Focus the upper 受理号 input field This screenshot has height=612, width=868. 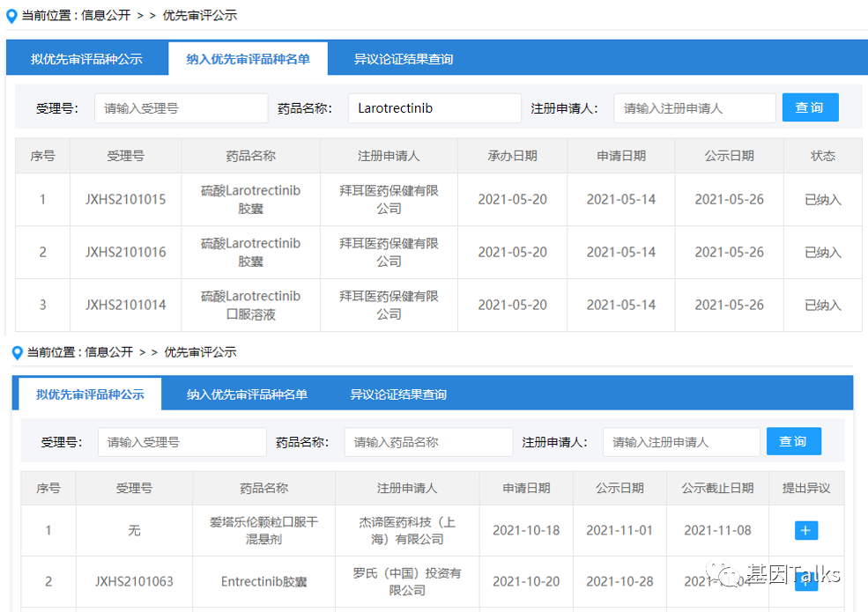181,108
